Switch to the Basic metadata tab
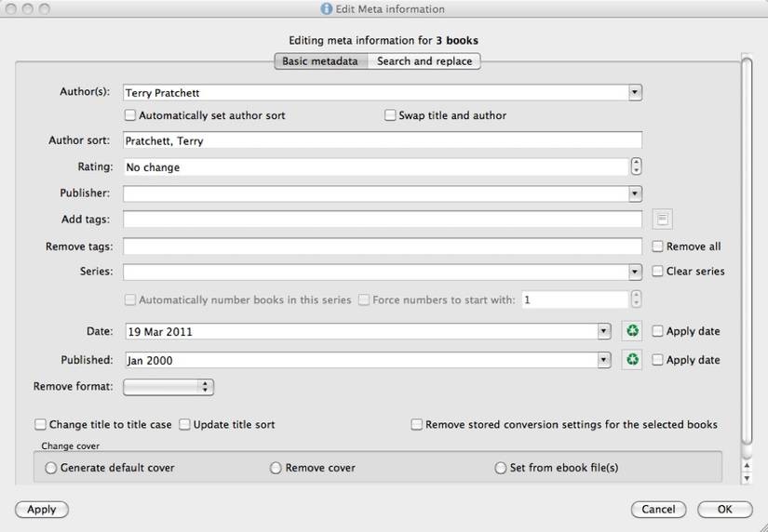The width and height of the screenshot is (768, 532). tap(320, 61)
